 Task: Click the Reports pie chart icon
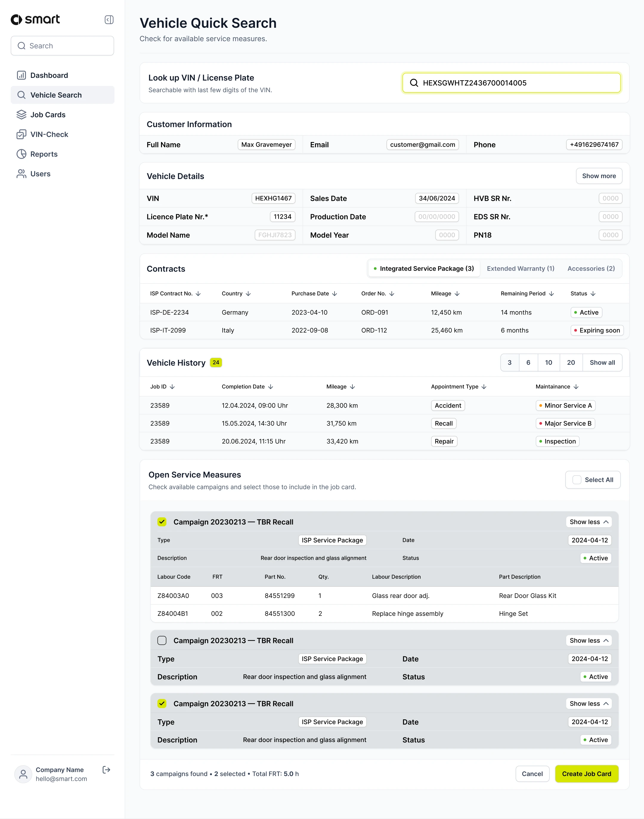21,154
